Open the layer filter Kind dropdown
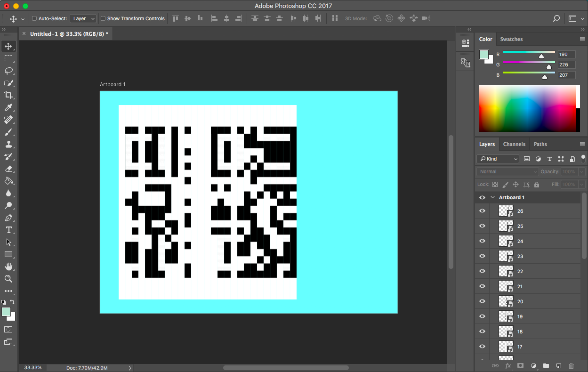 [x=498, y=159]
